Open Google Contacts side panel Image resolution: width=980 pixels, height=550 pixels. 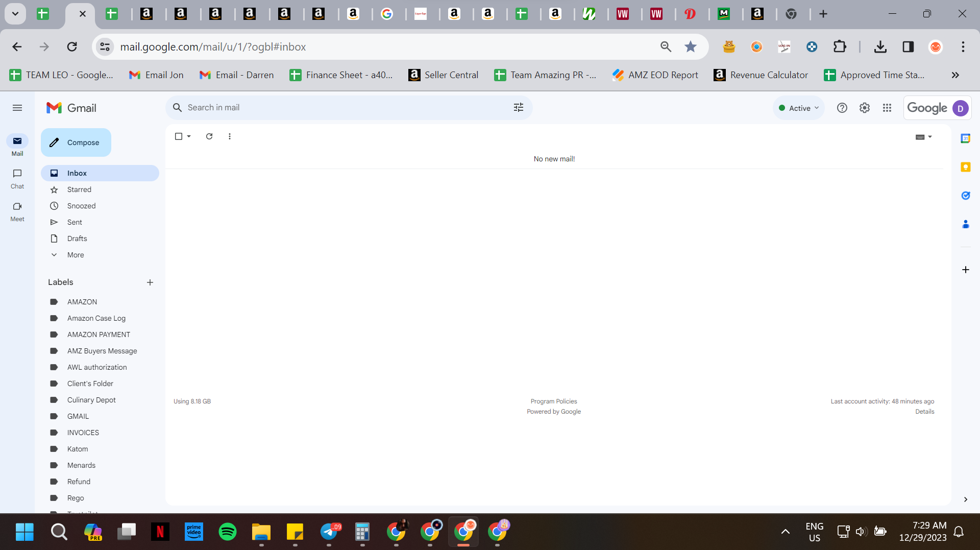(966, 224)
